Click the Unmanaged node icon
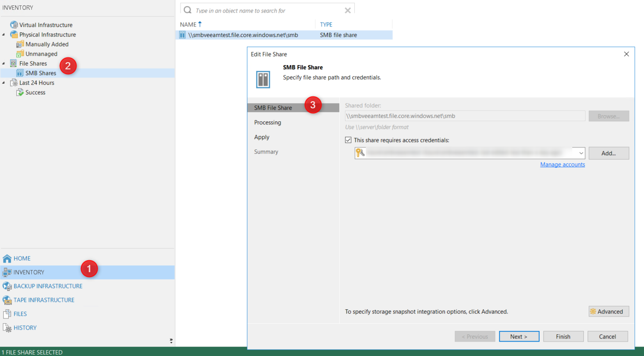644x356 pixels. pyautogui.click(x=20, y=54)
